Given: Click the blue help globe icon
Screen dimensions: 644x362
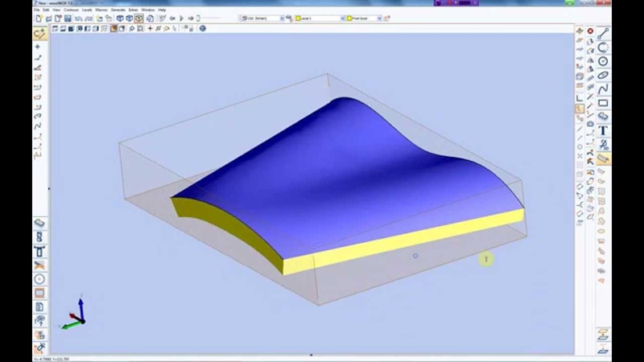Looking at the screenshot, I should point(202,28).
